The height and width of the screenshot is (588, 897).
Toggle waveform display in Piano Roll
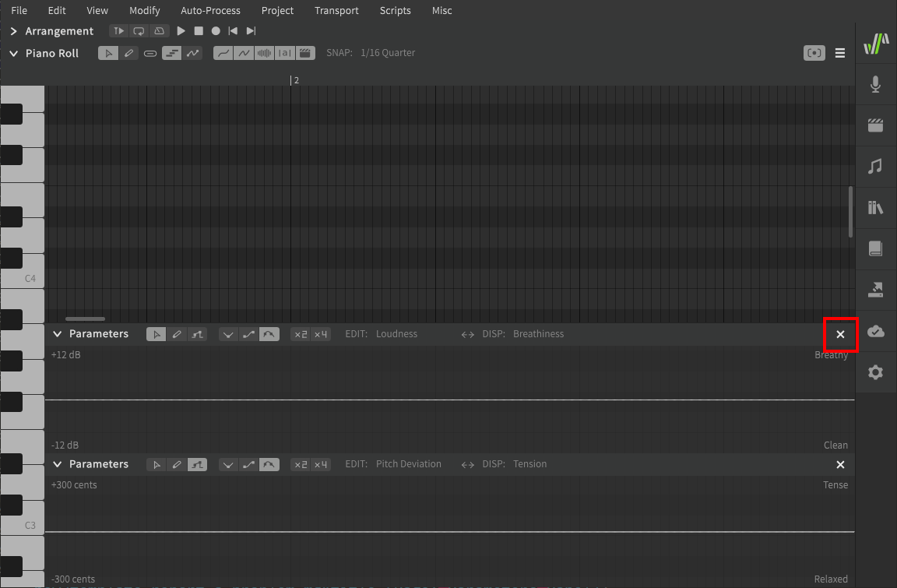pyautogui.click(x=264, y=53)
